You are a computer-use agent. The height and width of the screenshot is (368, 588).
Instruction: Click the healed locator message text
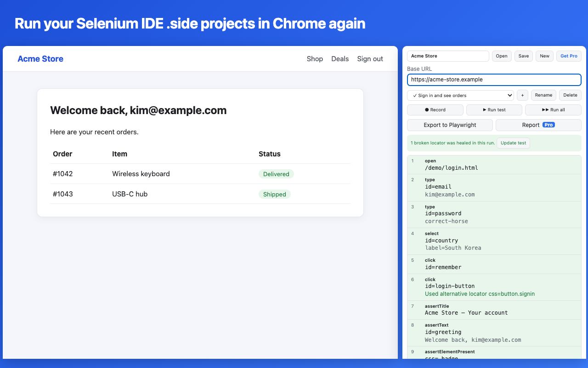453,143
